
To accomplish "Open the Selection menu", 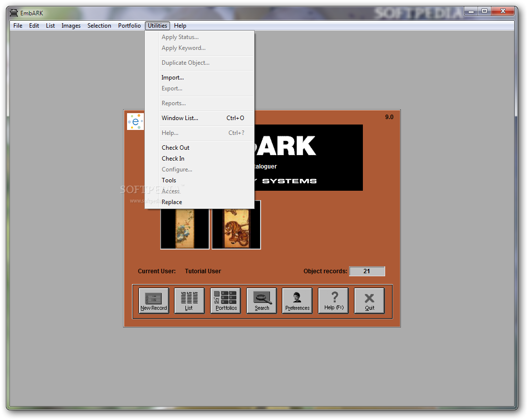I will pyautogui.click(x=99, y=26).
